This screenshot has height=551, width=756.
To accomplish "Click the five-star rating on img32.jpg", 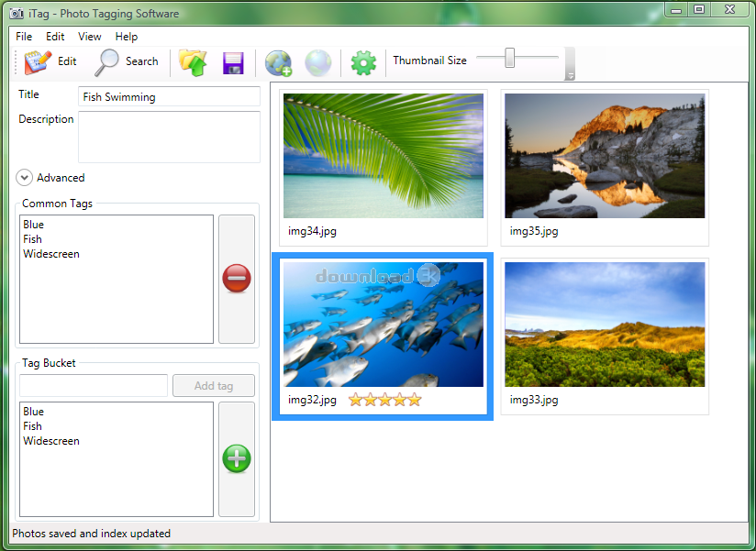I will coord(384,400).
